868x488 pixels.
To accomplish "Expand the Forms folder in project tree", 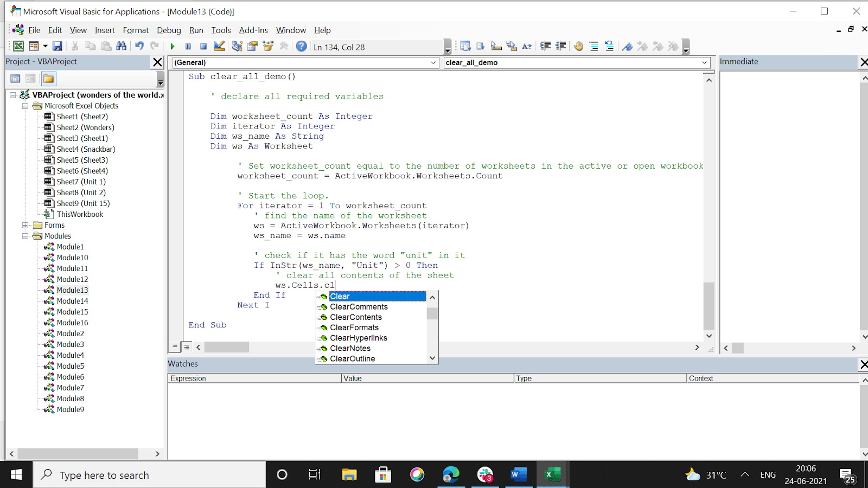I will pyautogui.click(x=25, y=225).
